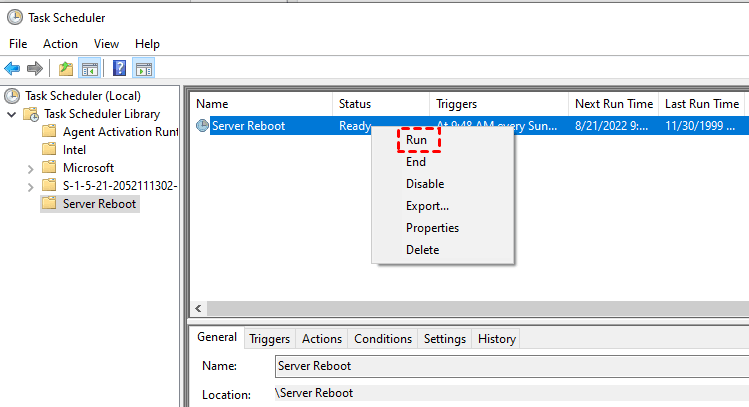Select the Microsoft tree label

[x=88, y=168]
